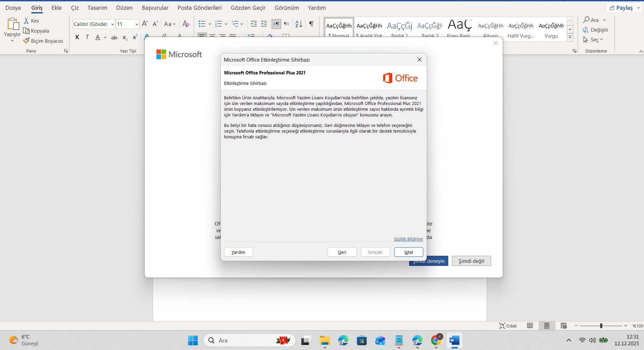Switch to the Read Mode book icon
The image size is (644, 350).
530,326
